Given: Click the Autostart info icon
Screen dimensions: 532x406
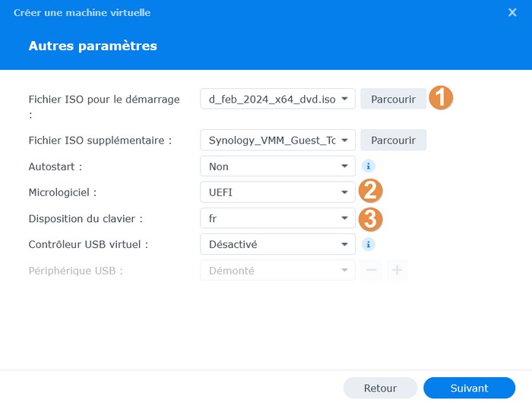Looking at the screenshot, I should pos(368,166).
